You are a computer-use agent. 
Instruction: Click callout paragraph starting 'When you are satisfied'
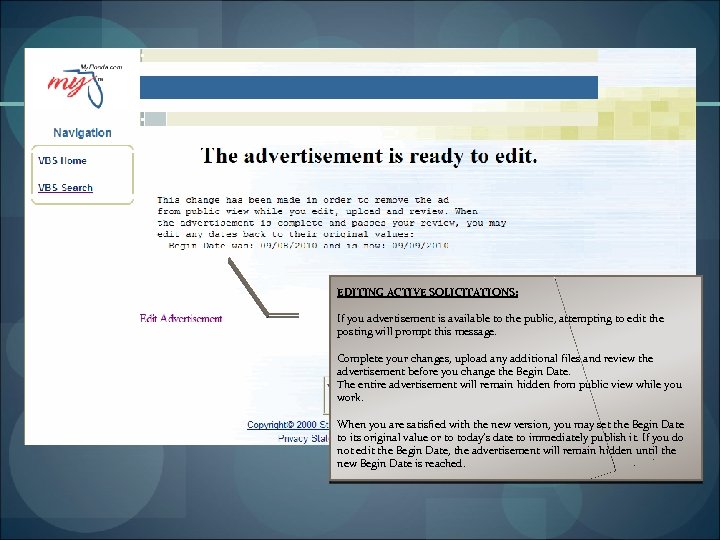point(510,444)
